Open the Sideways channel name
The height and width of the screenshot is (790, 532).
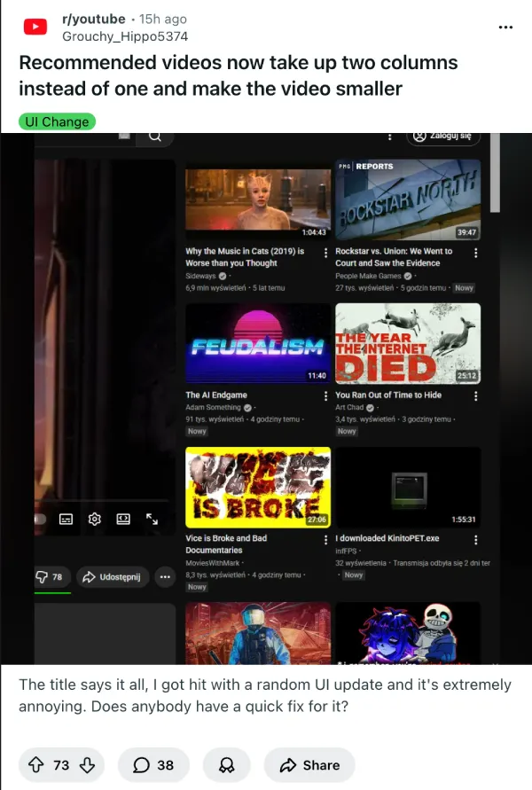pyautogui.click(x=200, y=276)
